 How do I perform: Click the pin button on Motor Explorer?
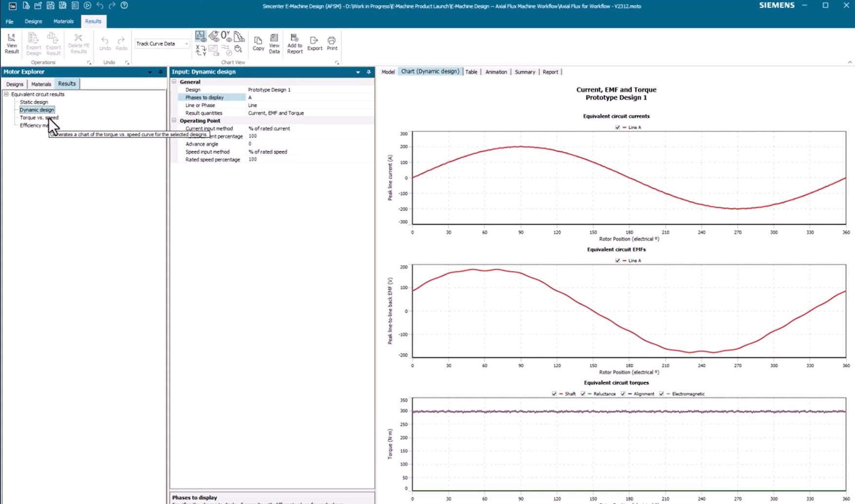click(160, 72)
